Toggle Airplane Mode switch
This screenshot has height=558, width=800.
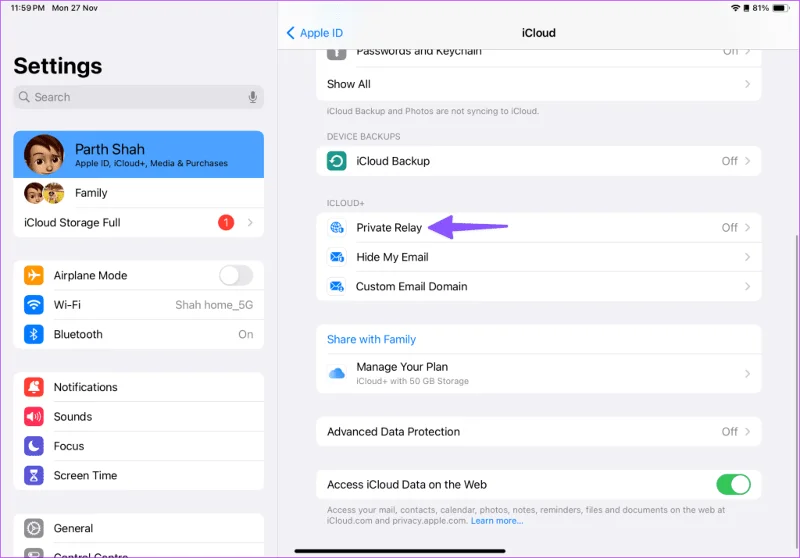point(236,275)
